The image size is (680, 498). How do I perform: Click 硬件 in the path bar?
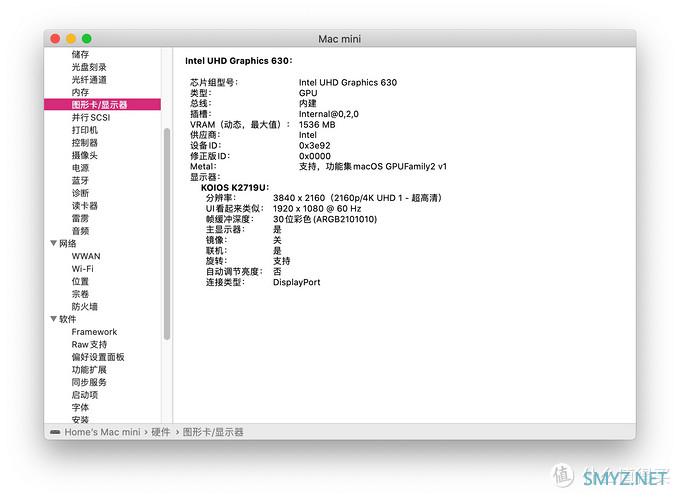tap(160, 432)
